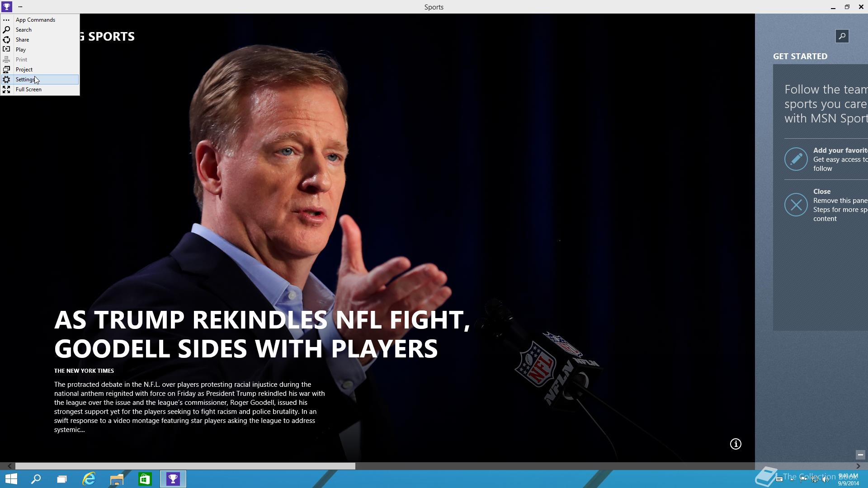
Task: Click the left arrow of the horizontal scrollbar
Action: (x=9, y=466)
